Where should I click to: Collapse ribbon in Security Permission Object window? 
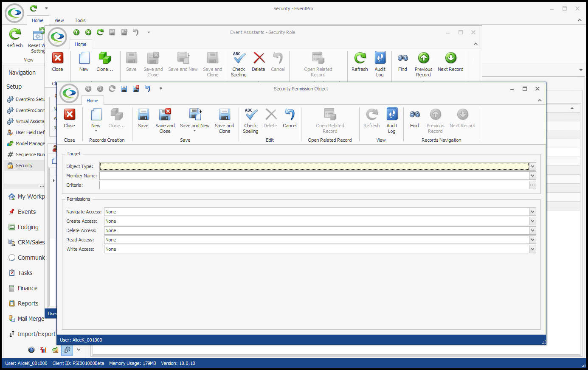tap(540, 101)
